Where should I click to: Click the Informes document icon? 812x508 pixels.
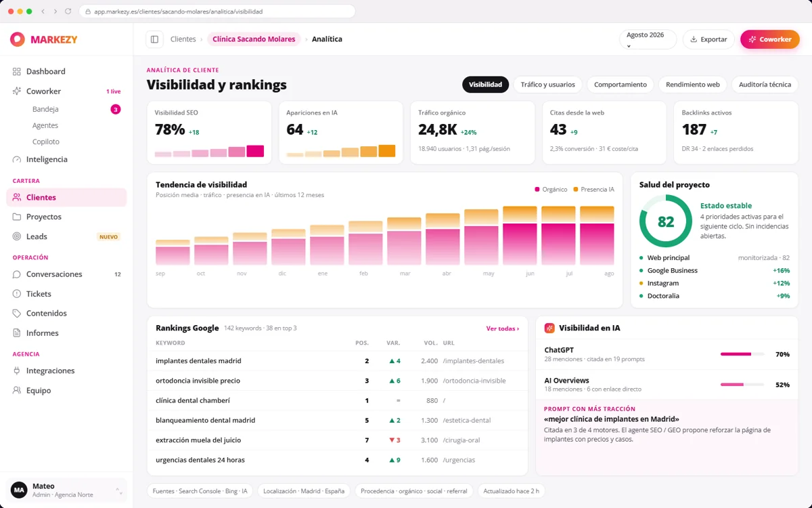17,333
